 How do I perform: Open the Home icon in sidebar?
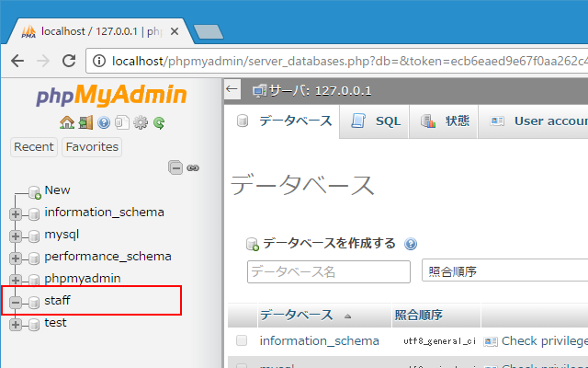pyautogui.click(x=67, y=122)
